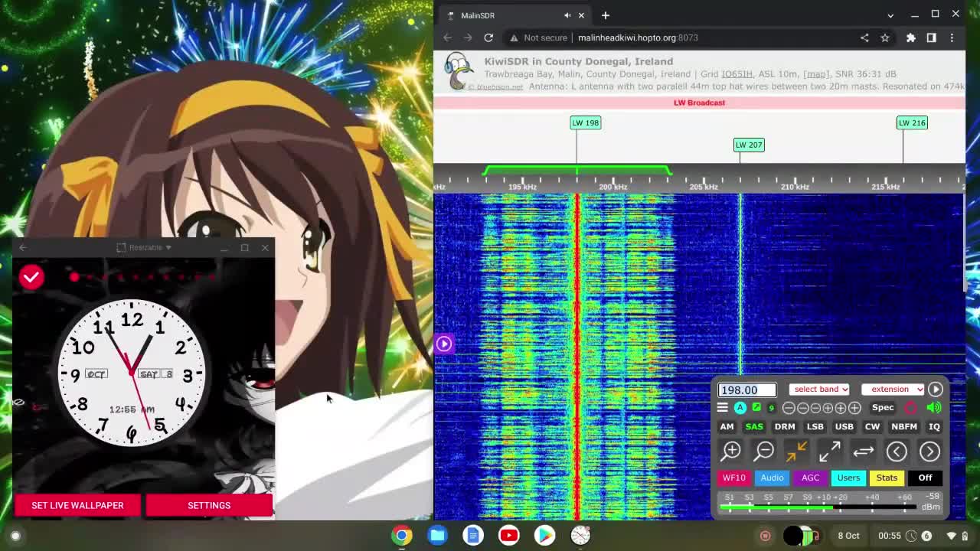Select DRM demodulation mode
The height and width of the screenshot is (551, 980).
click(785, 426)
